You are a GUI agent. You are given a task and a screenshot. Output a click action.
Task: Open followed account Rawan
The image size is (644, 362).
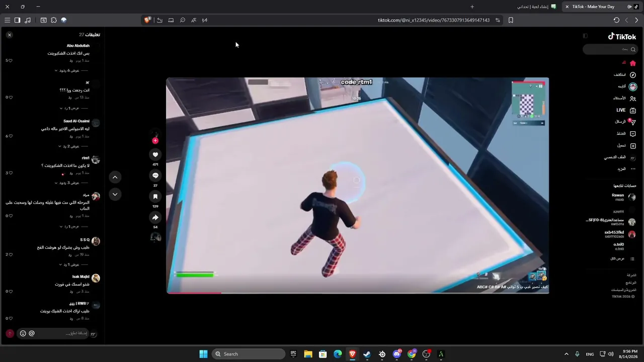point(624,197)
